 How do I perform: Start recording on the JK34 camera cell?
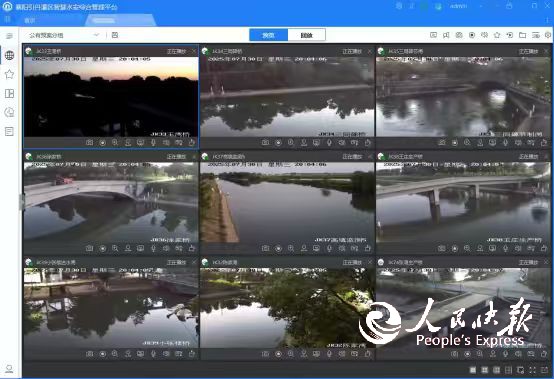click(x=278, y=143)
